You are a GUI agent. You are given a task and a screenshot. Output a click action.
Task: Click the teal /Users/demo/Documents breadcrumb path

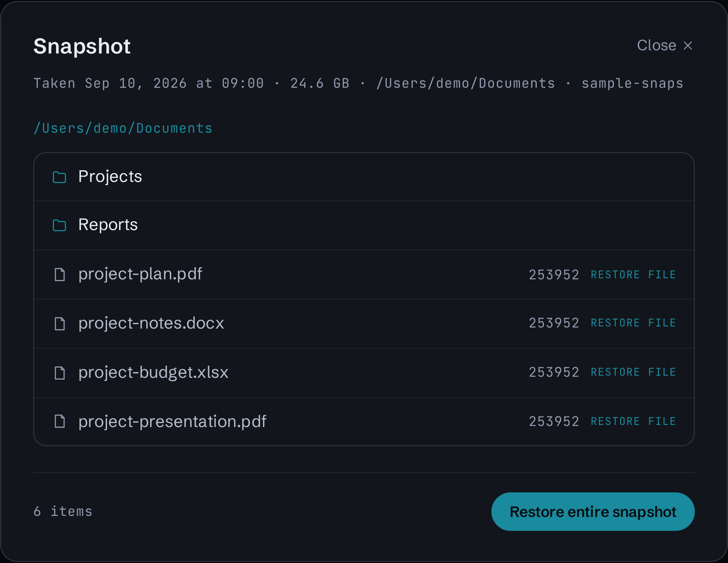click(123, 128)
